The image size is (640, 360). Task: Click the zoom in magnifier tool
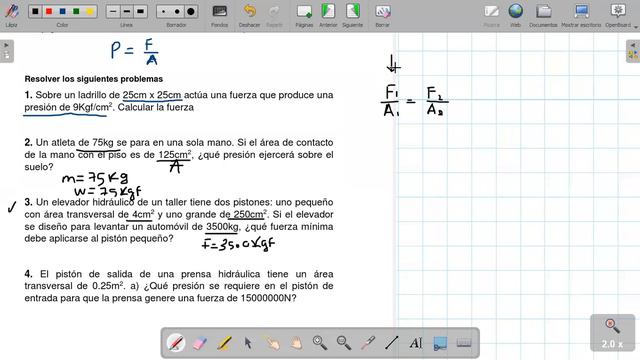[x=320, y=343]
